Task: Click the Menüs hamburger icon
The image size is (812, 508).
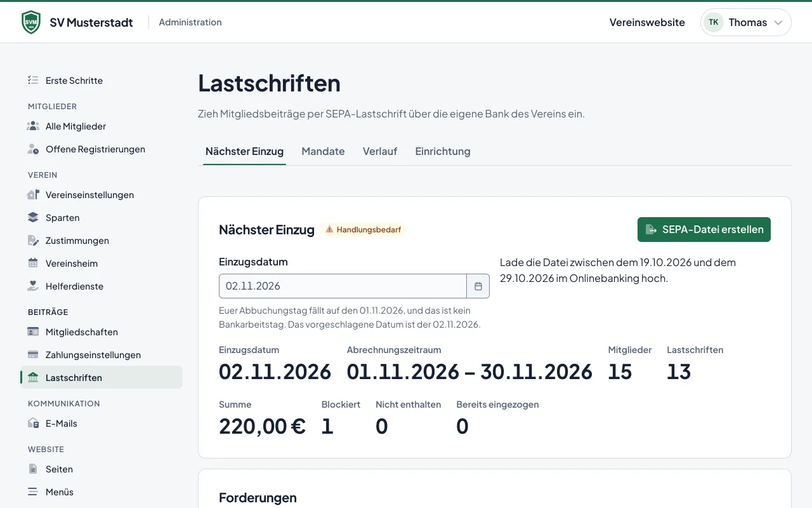Action: tap(33, 492)
